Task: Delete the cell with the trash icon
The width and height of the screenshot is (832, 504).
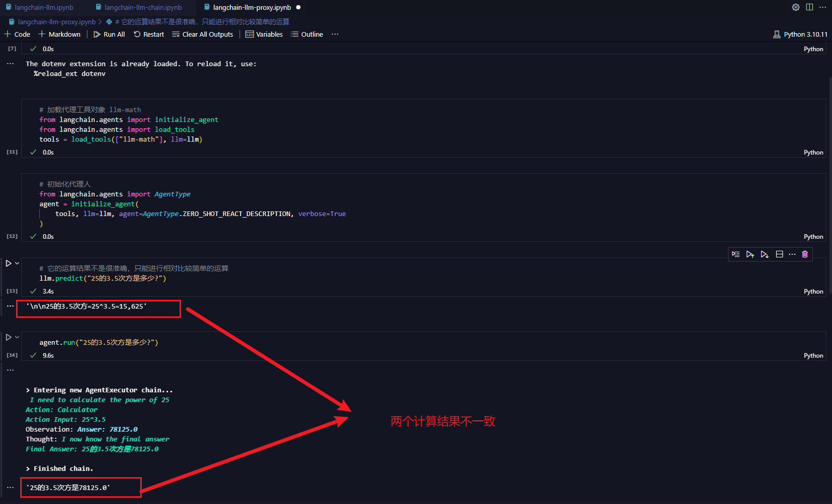Action: pos(805,254)
